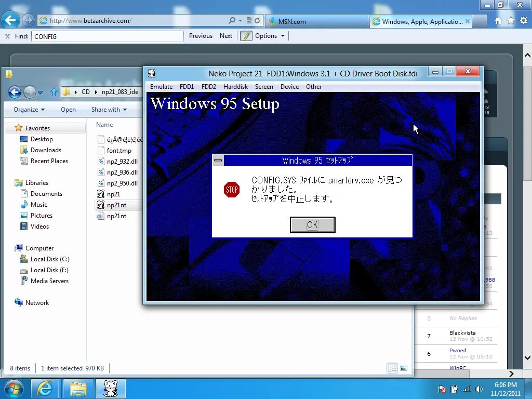Click the Find text field containing CONFIG
This screenshot has width=532, height=399.
pos(107,36)
